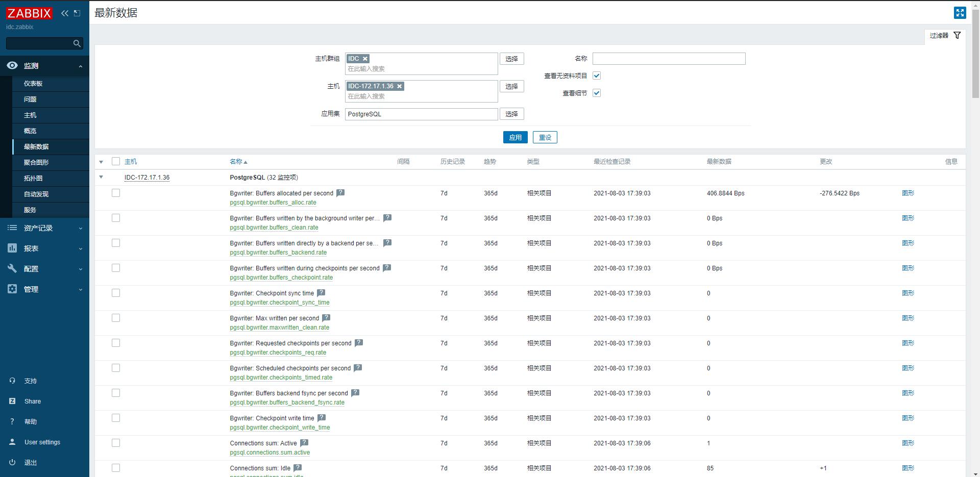The width and height of the screenshot is (980, 477).
Task: Check the Max written per second row checkbox
Action: pos(116,318)
